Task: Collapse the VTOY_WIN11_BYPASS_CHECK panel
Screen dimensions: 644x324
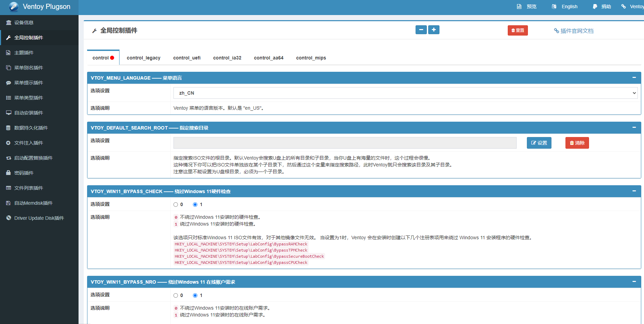Action: coord(634,191)
